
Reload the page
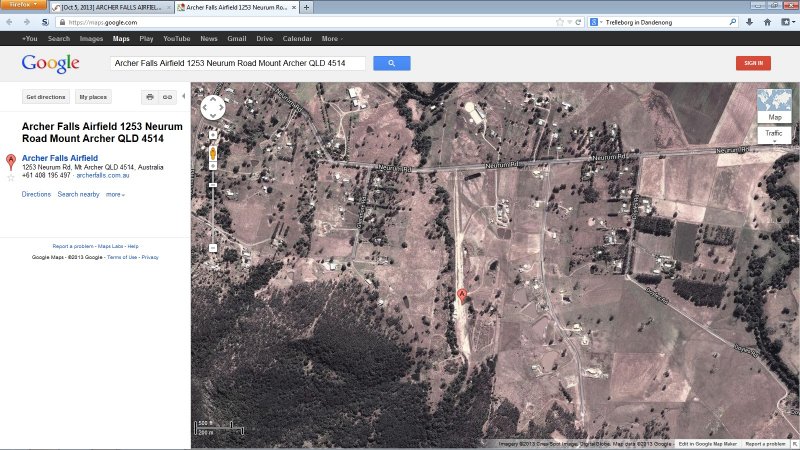578,22
